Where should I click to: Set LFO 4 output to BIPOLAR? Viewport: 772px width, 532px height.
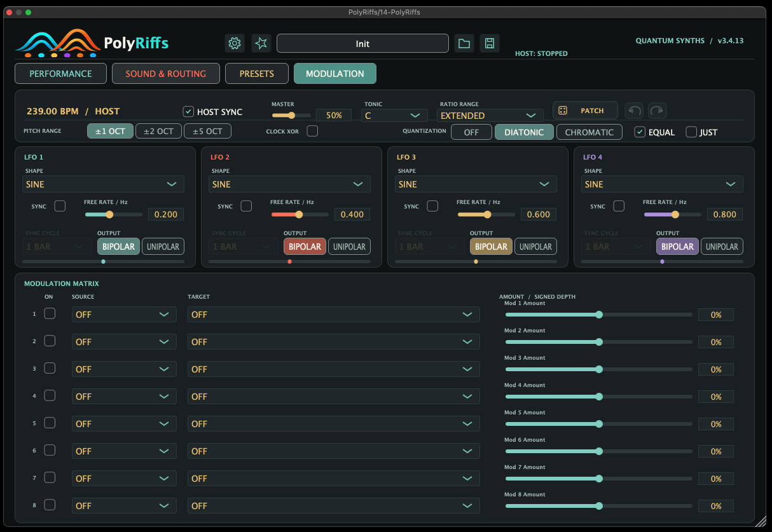click(678, 247)
